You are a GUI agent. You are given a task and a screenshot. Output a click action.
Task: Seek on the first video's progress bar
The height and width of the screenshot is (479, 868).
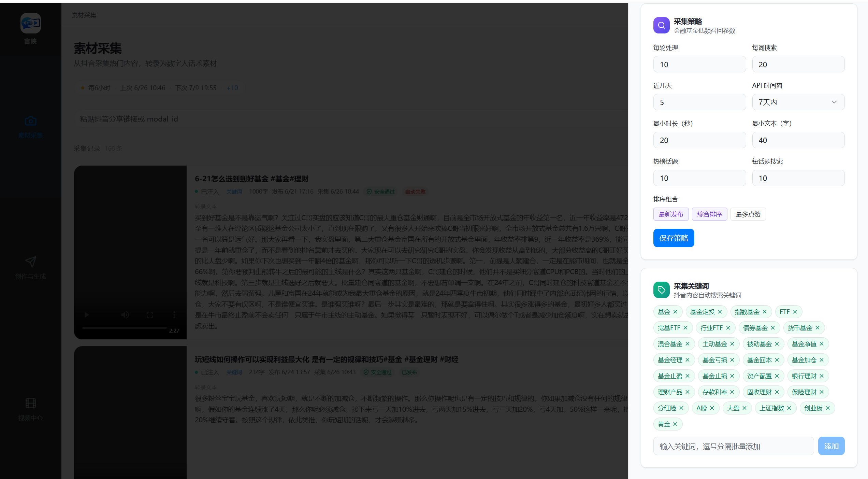click(x=124, y=328)
